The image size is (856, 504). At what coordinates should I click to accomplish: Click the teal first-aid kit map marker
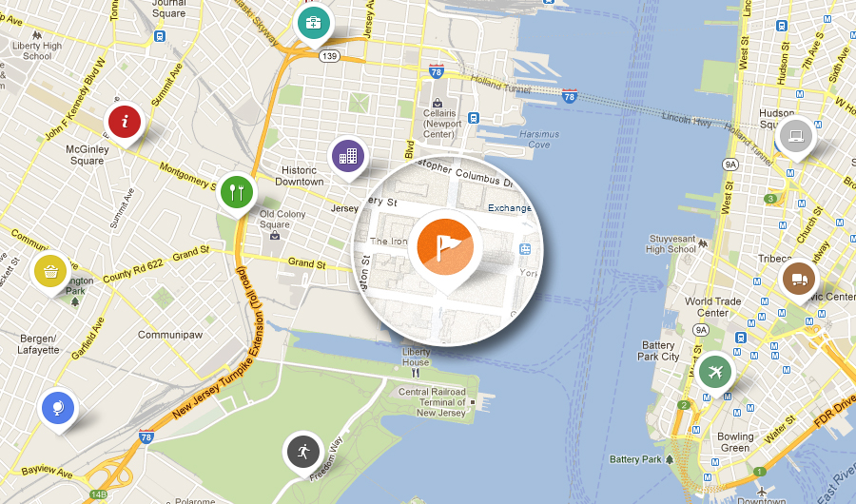coord(313,24)
